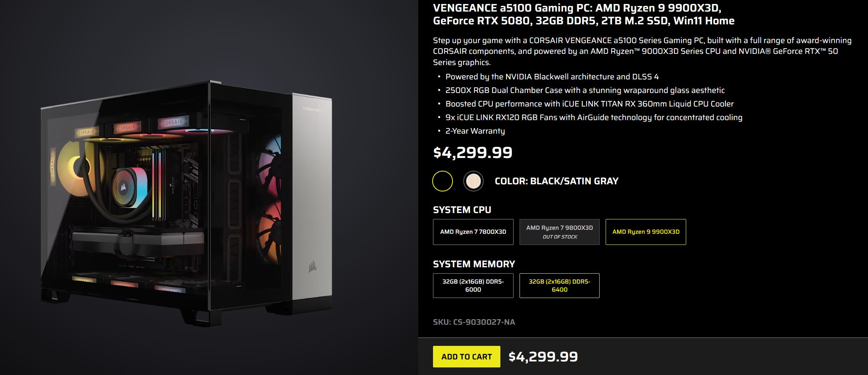Select the AMD Ryzen 7 7800X3D CPU option
Screen dimensions: 868x375
(x=473, y=232)
